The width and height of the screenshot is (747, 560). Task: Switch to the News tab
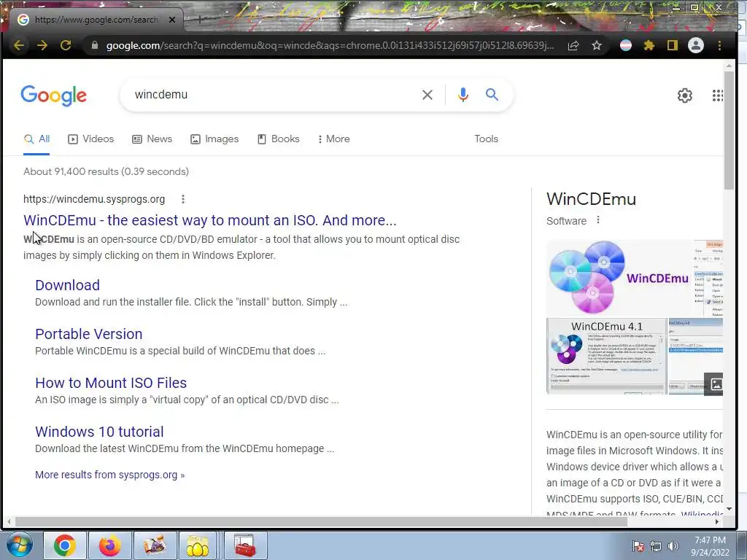pos(152,139)
